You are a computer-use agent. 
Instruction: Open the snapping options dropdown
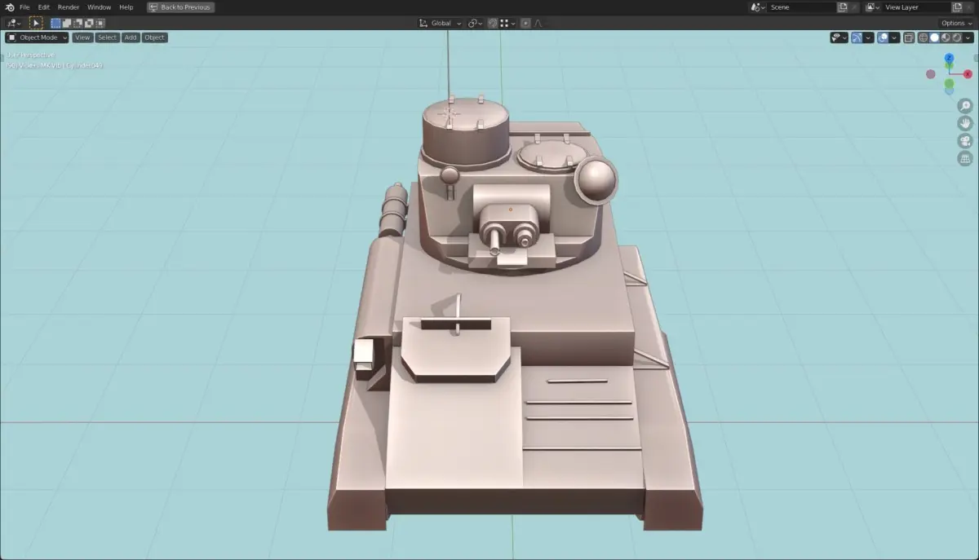pos(509,23)
